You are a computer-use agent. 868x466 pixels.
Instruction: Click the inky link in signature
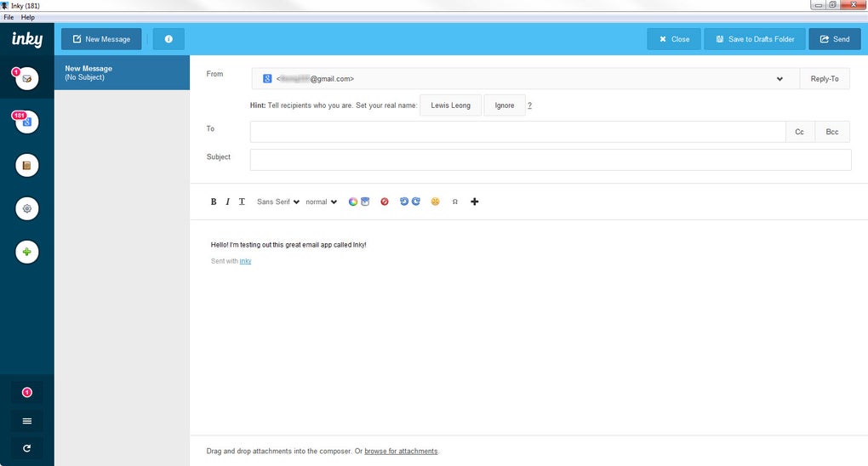click(x=245, y=261)
